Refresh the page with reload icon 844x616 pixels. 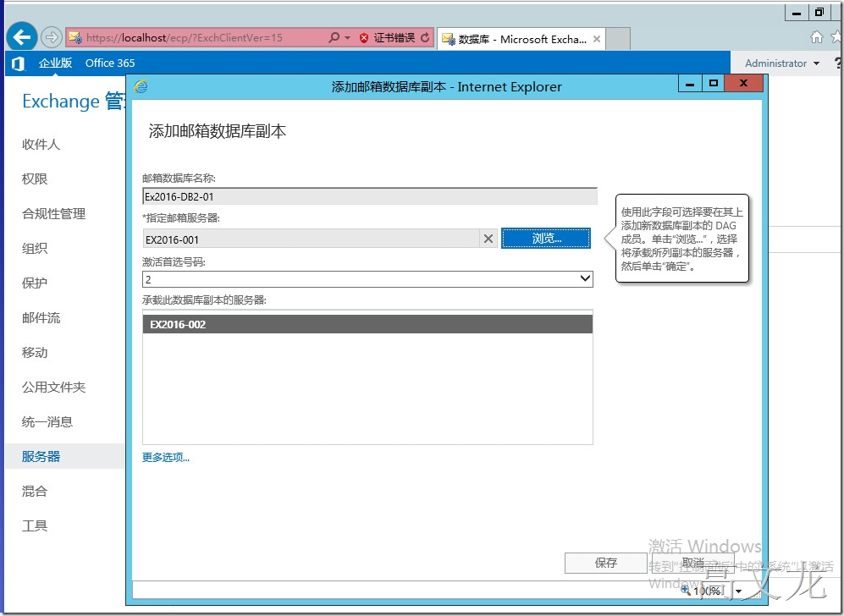click(x=425, y=38)
